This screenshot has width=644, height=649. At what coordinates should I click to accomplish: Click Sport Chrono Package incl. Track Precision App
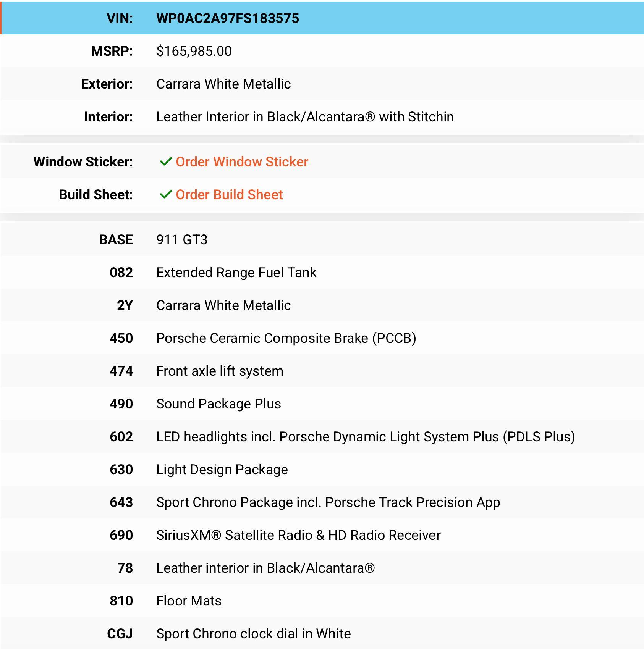(x=328, y=502)
